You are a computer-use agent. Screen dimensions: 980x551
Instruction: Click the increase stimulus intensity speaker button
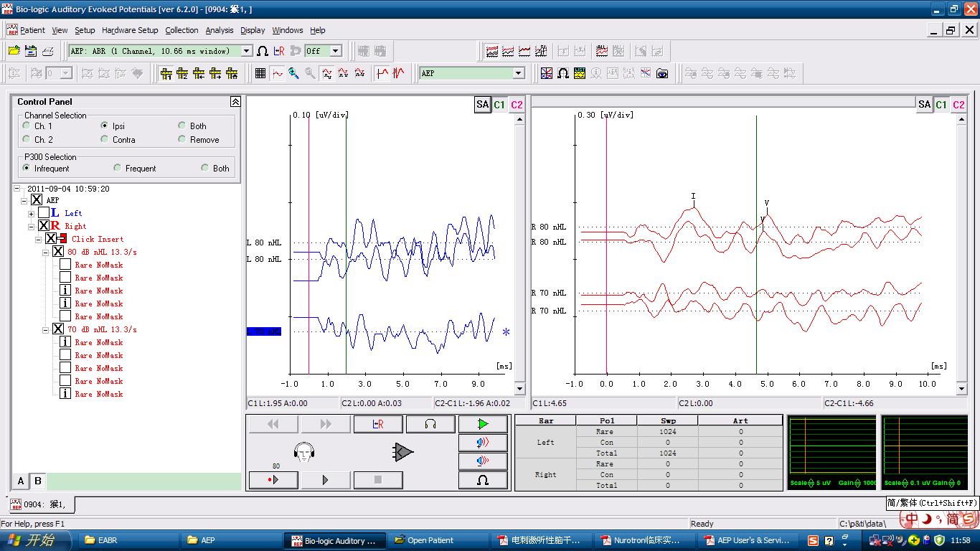click(483, 443)
